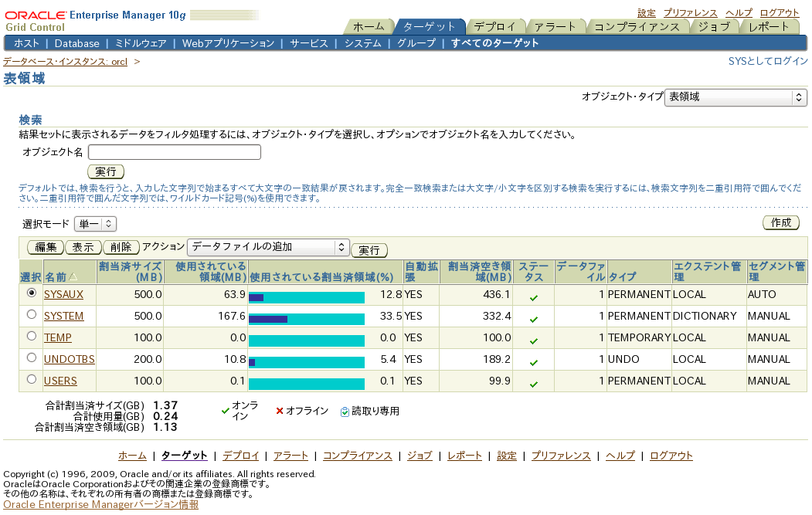Switch to the ホーム tab
812x515 pixels.
[x=369, y=26]
